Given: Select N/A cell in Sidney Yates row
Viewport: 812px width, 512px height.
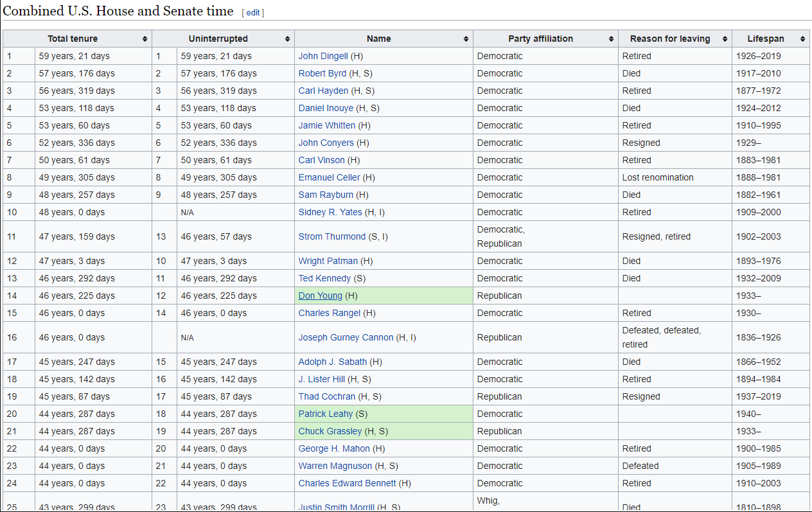Looking at the screenshot, I should coord(236,212).
